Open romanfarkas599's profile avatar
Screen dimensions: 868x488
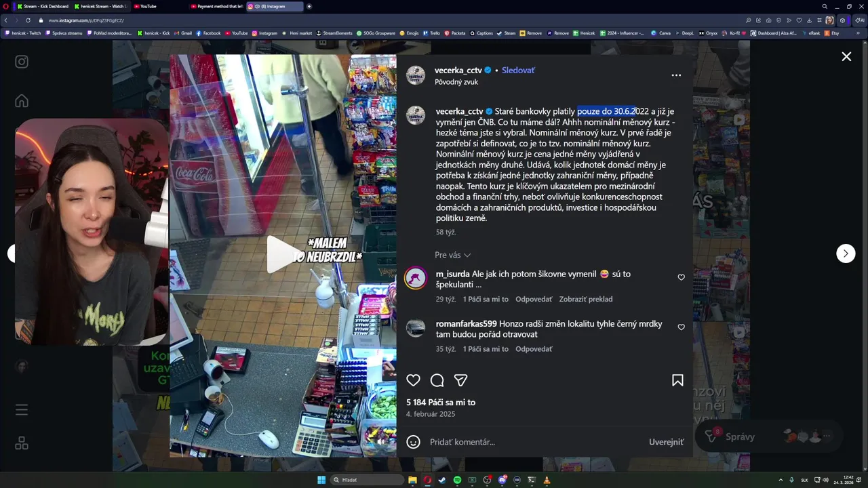[416, 328]
